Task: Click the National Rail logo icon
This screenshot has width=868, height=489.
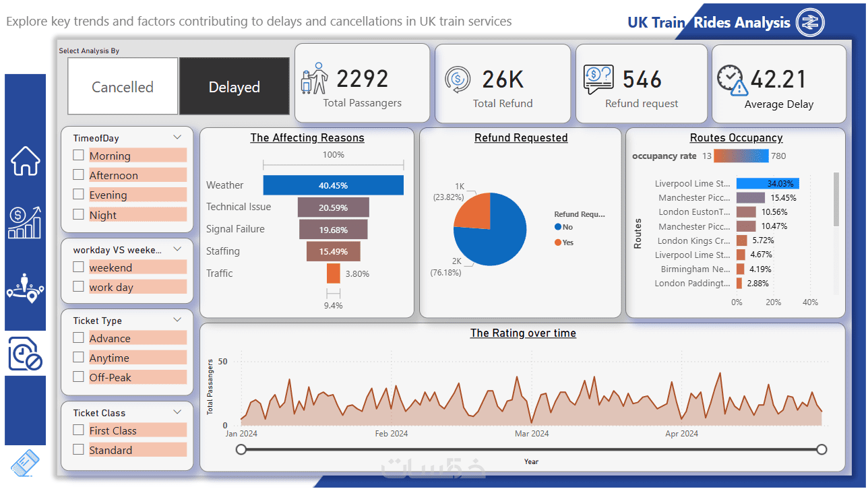Action: tap(809, 23)
